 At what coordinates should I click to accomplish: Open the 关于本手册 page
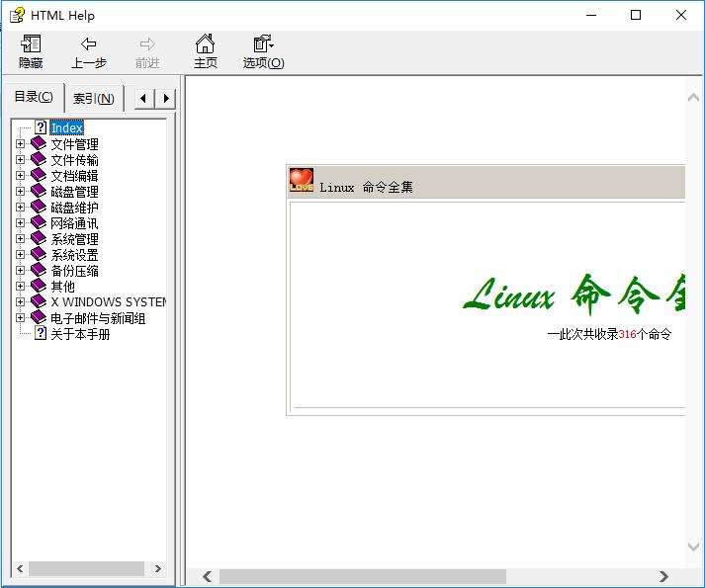tap(80, 334)
